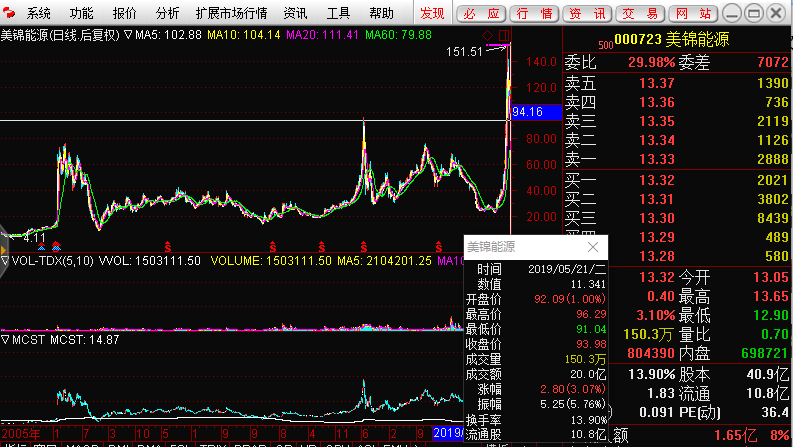Image resolution: width=793 pixels, height=447 pixels.
Task: Expand the VOL-TDX indicator dropdown
Action: coord(5,260)
